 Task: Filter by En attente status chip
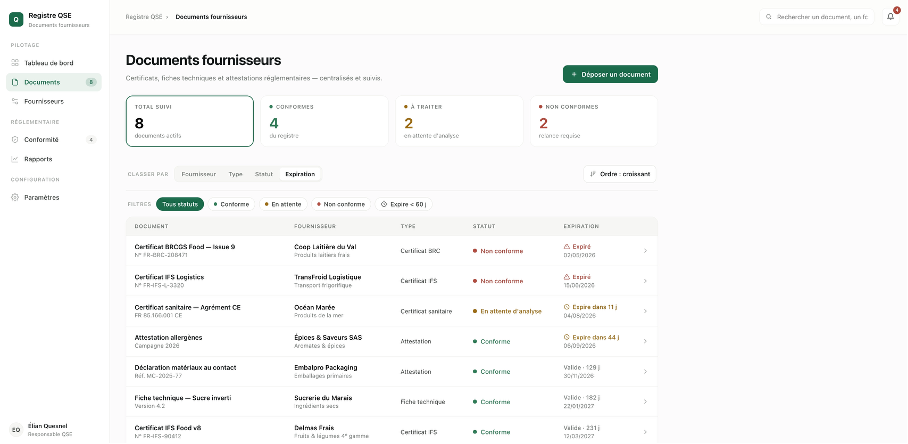(283, 204)
